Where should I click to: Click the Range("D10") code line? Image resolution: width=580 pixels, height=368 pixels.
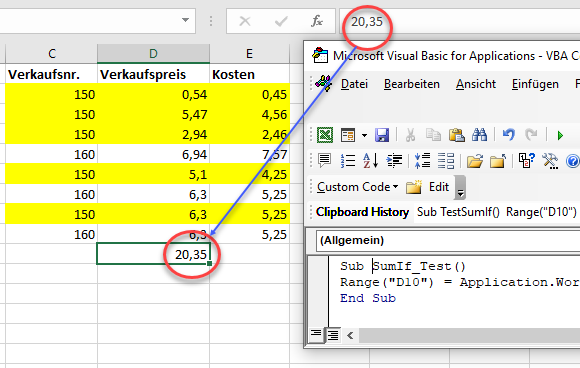coord(460,282)
